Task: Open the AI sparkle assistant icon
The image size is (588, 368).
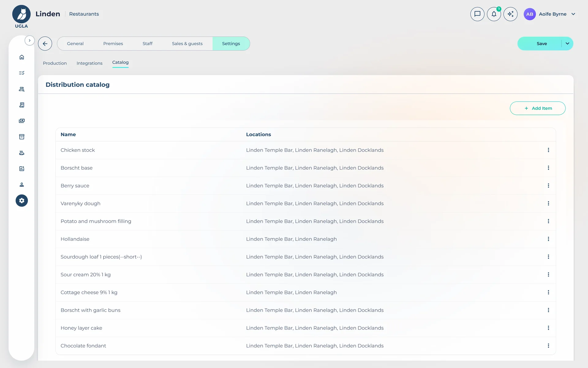Action: pyautogui.click(x=510, y=14)
